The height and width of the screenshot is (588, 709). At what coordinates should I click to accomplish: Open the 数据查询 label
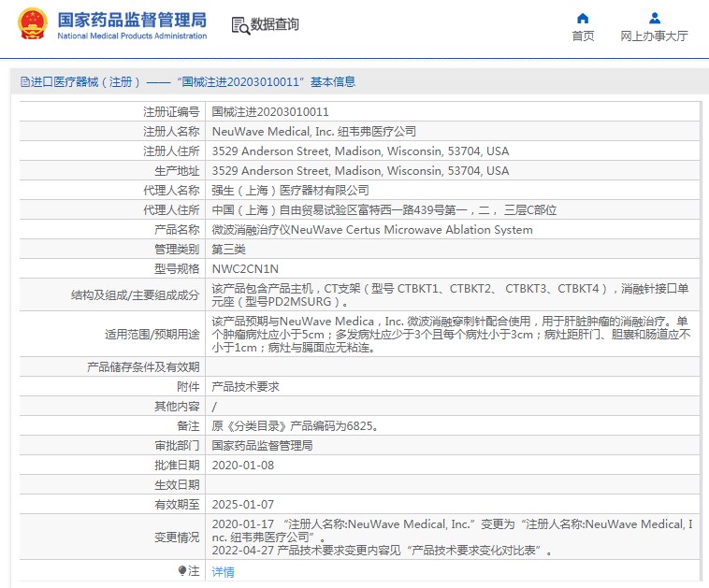tap(275, 24)
